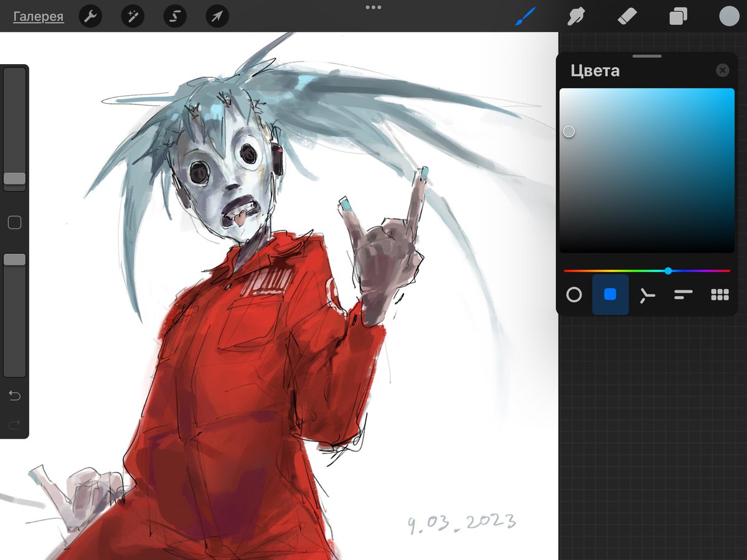This screenshot has width=747, height=560.
Task: Open the Actions wrench menu
Action: 91,17
